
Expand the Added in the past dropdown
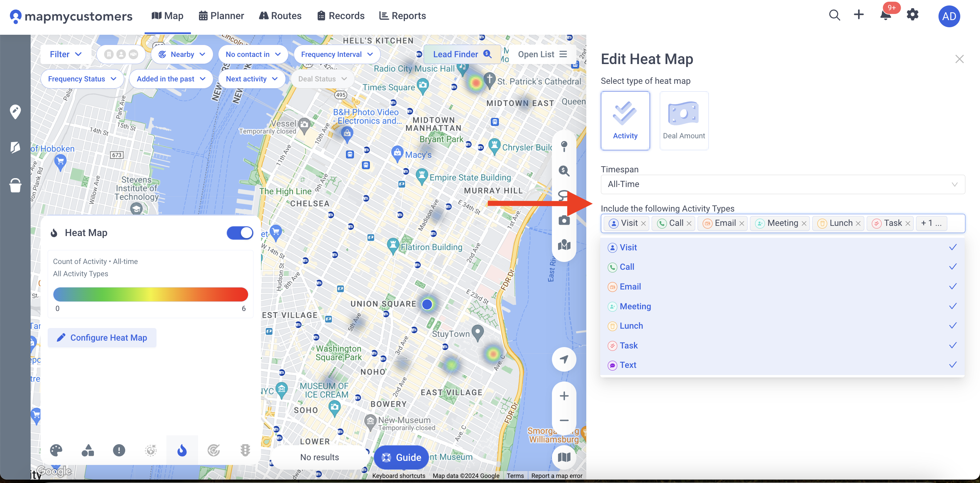pyautogui.click(x=171, y=79)
